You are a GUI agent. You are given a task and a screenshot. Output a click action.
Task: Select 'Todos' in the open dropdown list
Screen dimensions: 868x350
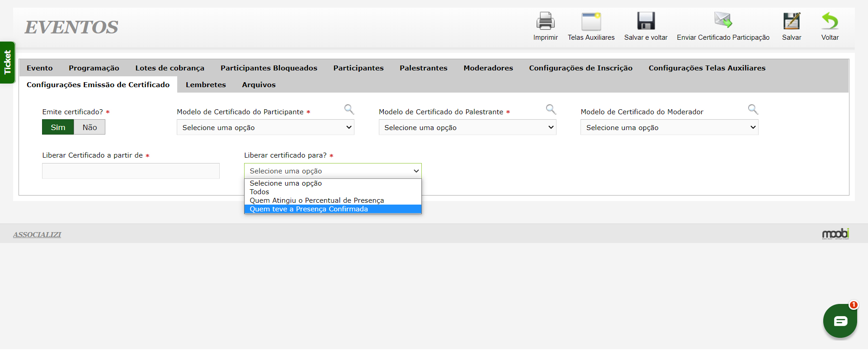[x=259, y=192]
